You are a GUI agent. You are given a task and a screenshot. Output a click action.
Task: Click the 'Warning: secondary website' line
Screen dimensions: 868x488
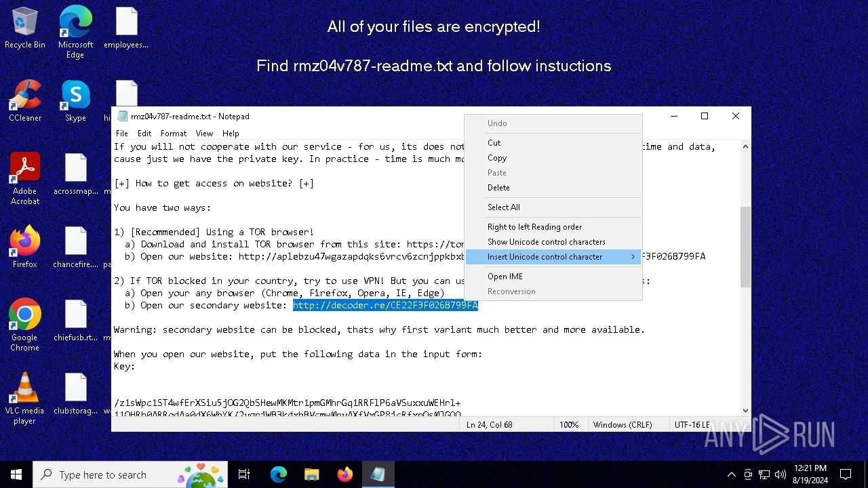click(x=379, y=330)
